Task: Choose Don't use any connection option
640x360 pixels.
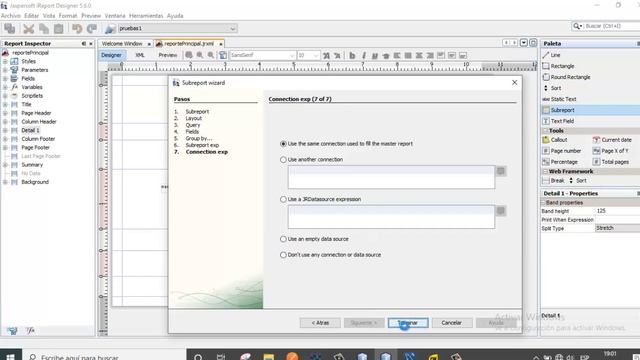Action: pyautogui.click(x=283, y=255)
